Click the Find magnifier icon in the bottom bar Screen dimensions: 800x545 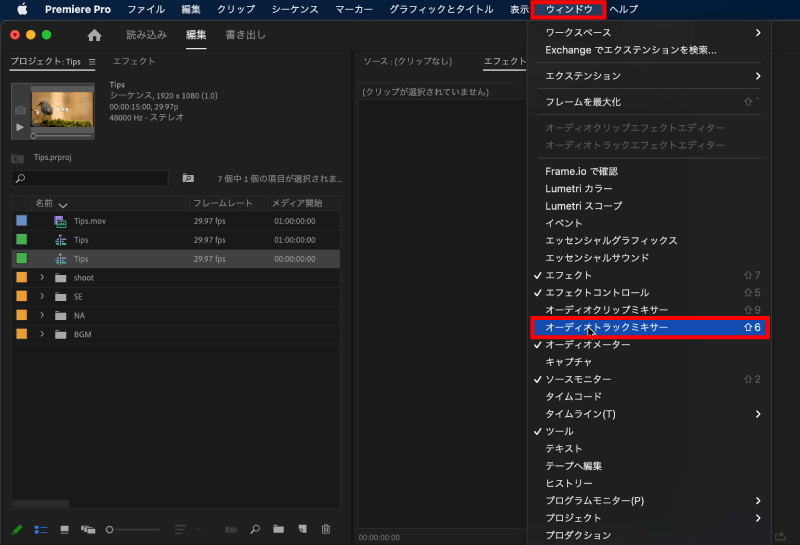click(x=255, y=529)
